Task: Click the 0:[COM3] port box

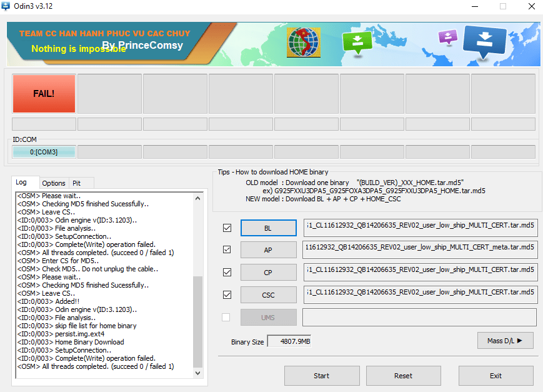Action: [44, 152]
